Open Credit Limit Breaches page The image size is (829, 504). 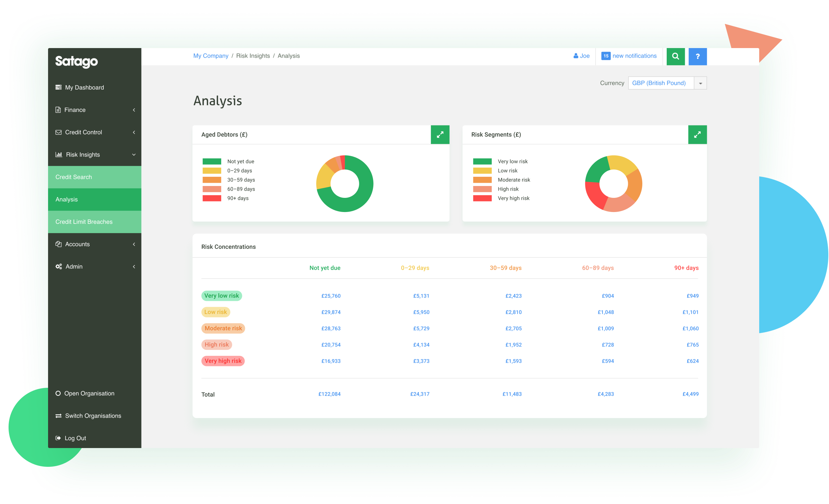[84, 221]
